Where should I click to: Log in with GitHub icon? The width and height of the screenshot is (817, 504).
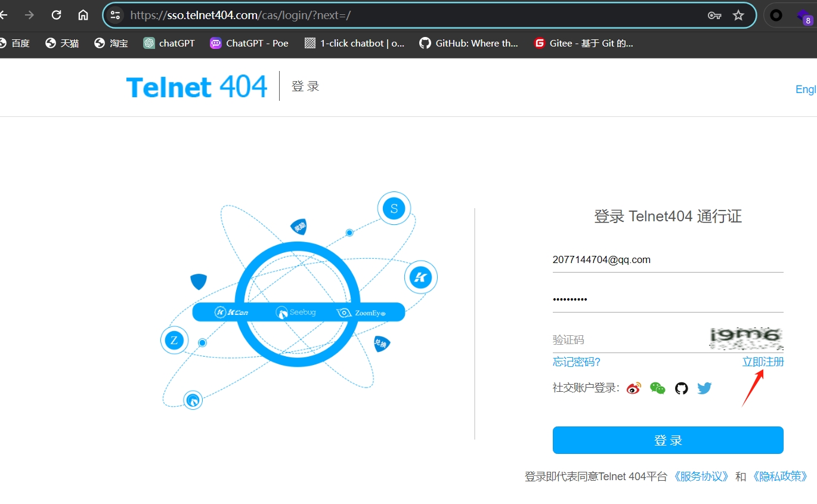[682, 388]
